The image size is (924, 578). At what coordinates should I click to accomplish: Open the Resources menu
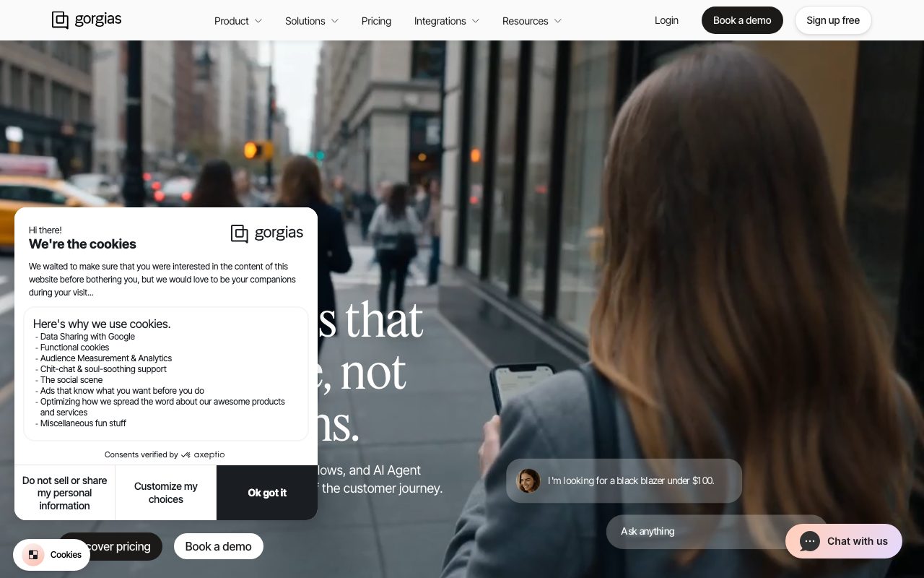point(532,21)
